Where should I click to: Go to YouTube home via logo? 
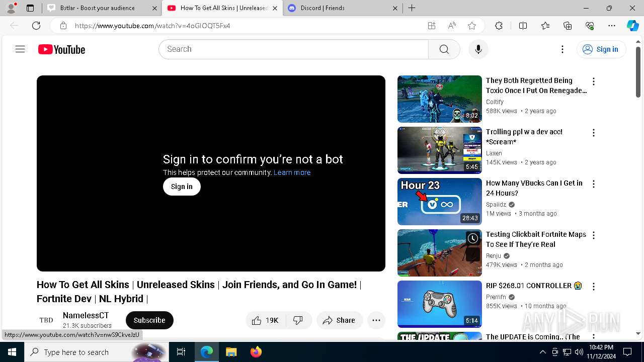61,49
